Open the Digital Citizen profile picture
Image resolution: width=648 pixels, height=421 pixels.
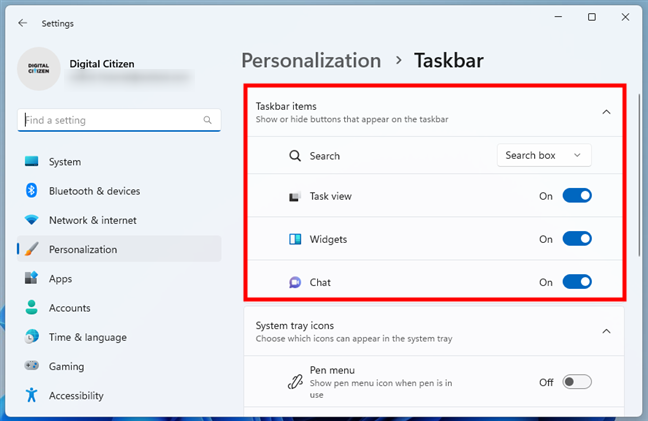[39, 69]
